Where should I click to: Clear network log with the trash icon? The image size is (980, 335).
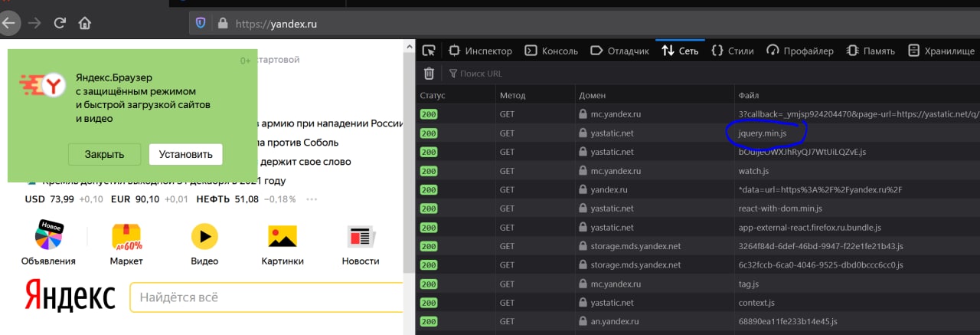(x=429, y=74)
